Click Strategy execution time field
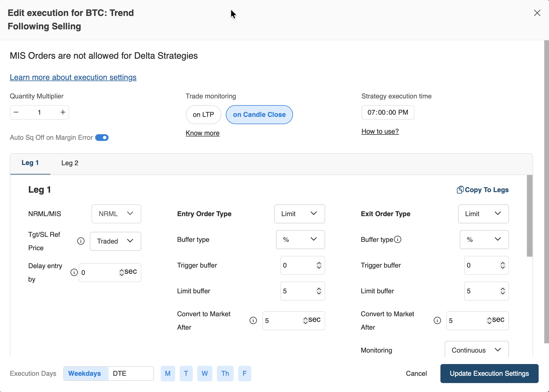Image resolution: width=549 pixels, height=392 pixels. [388, 112]
